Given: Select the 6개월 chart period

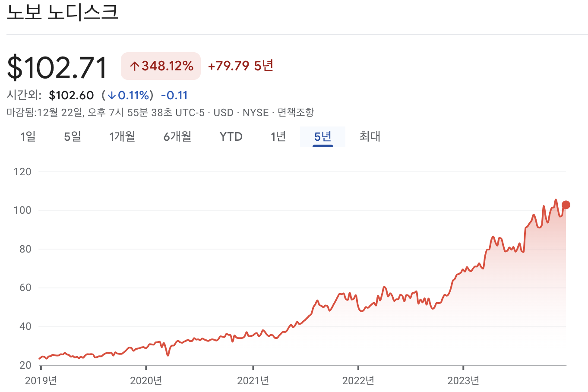Looking at the screenshot, I should [177, 136].
